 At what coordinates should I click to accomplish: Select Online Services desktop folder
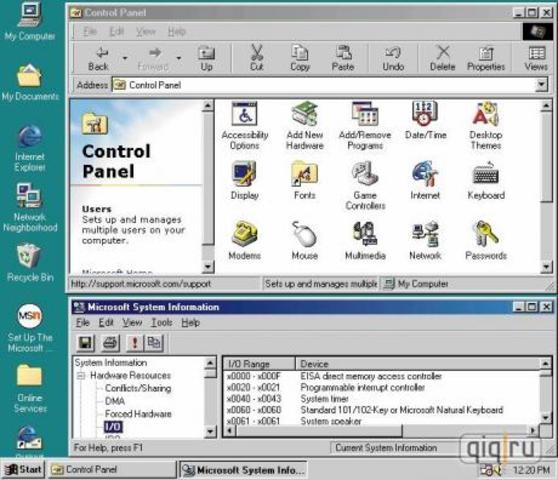tap(30, 389)
